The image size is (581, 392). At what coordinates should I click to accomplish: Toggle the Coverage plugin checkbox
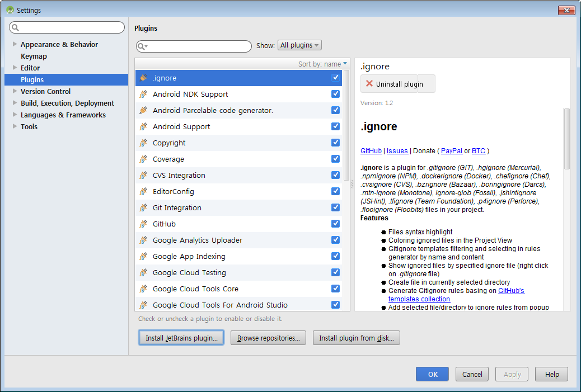pos(335,158)
